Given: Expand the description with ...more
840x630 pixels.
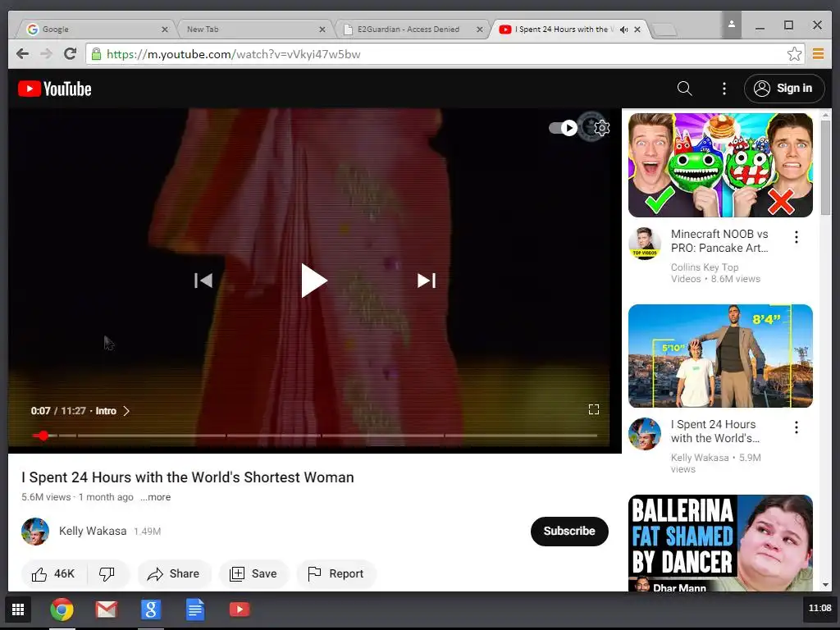Looking at the screenshot, I should 155,497.
